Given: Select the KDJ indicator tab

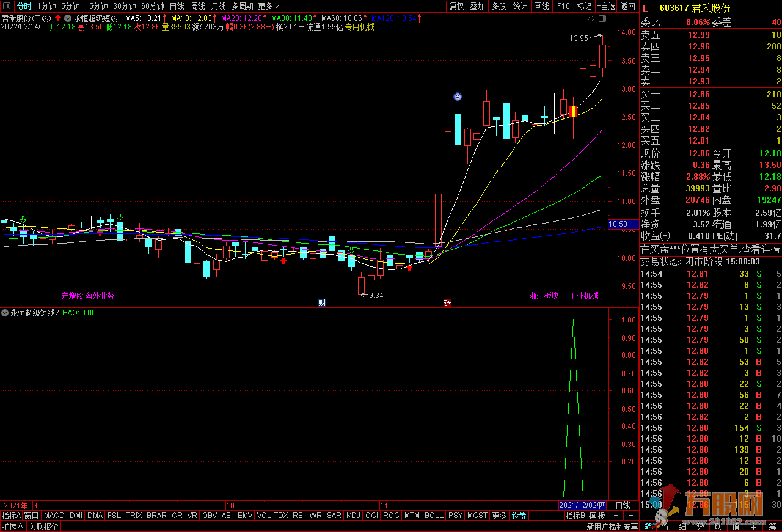Looking at the screenshot, I should click(x=353, y=516).
